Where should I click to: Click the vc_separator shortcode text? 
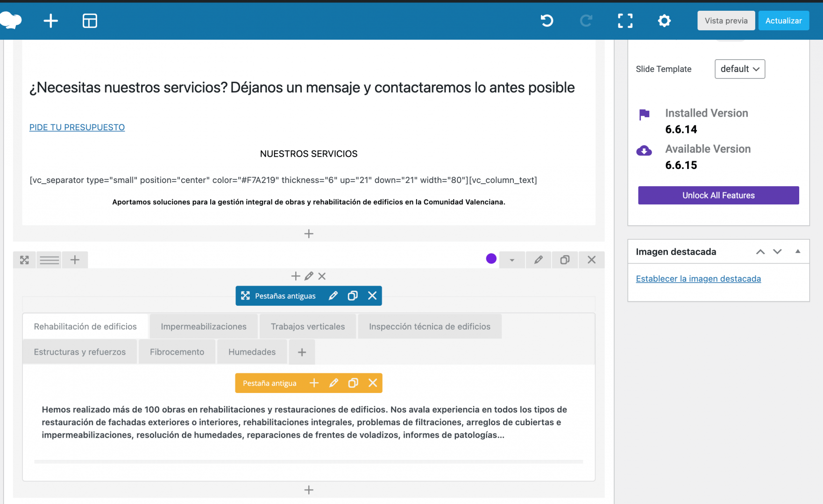[x=283, y=180]
